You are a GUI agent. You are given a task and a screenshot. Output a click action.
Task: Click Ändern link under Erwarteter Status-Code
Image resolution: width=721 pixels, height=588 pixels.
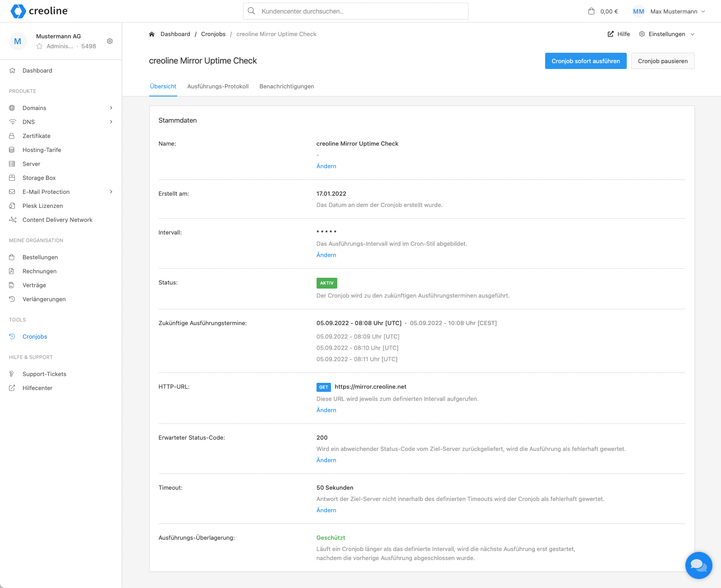coord(326,460)
